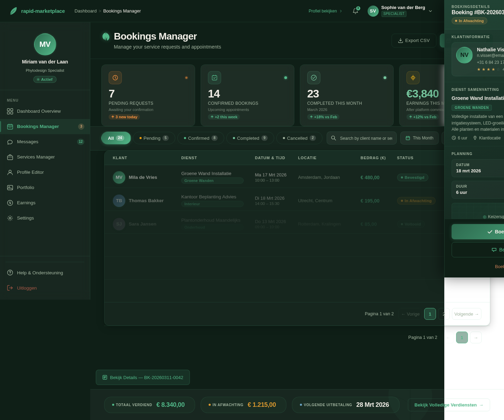This screenshot has height=420, width=504.
Task: Expand the Profiel bekijken chevron
Action: point(341,11)
